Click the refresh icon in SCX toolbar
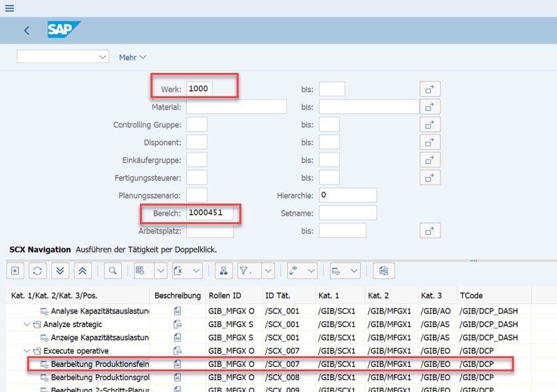This screenshot has width=557, height=392. coord(38,271)
